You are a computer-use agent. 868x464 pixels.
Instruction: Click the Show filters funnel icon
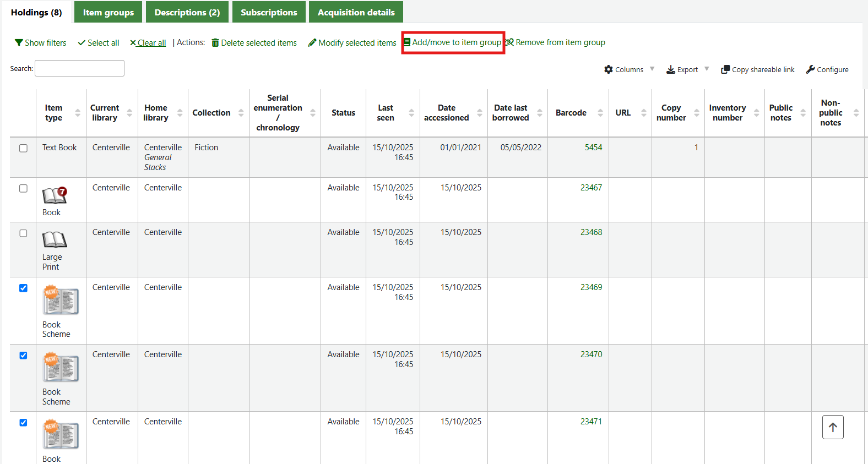click(19, 43)
